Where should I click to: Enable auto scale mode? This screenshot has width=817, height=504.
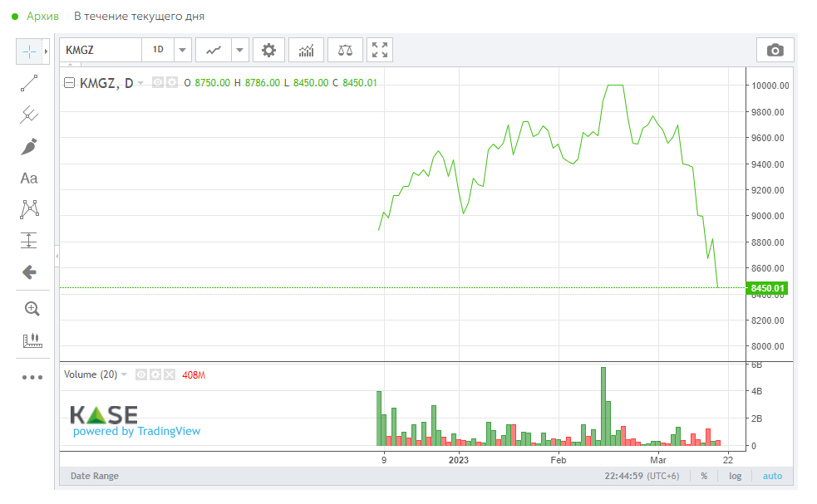click(772, 476)
